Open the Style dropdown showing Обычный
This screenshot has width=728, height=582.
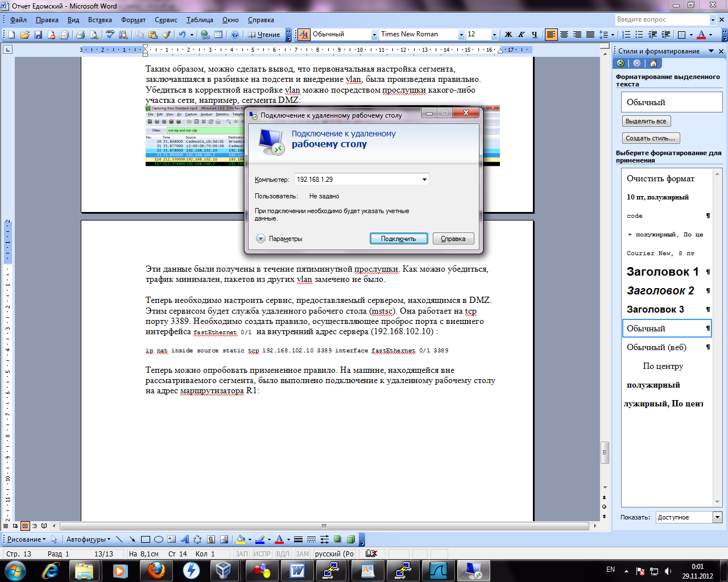pos(374,35)
